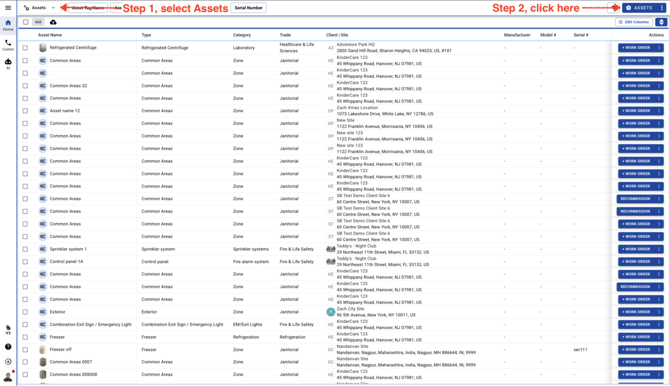This screenshot has width=670, height=386.
Task: Open more options dots in Exterior row
Action: click(x=659, y=312)
